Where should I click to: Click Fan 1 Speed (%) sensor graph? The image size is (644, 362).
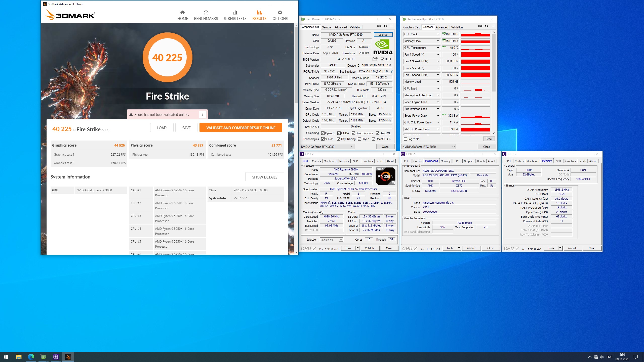475,55
